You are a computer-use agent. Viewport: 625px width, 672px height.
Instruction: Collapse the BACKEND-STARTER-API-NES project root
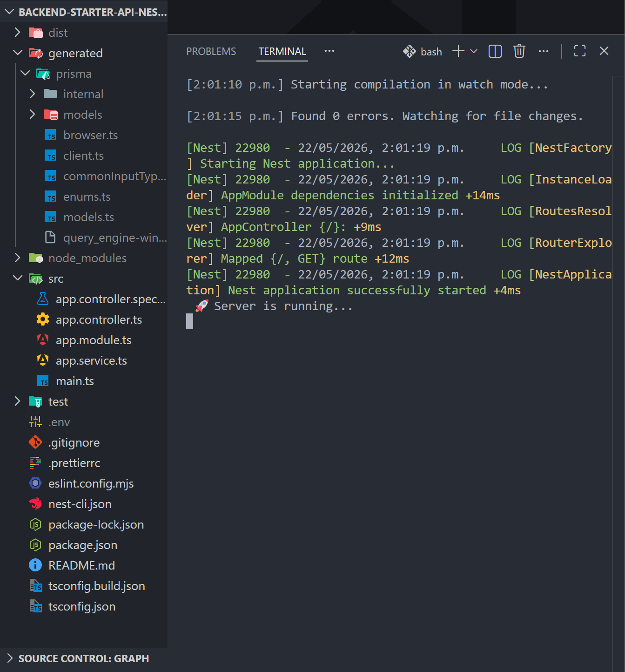point(9,12)
